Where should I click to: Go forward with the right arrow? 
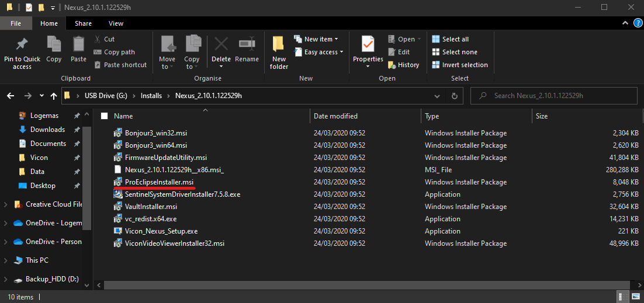pyautogui.click(x=27, y=96)
